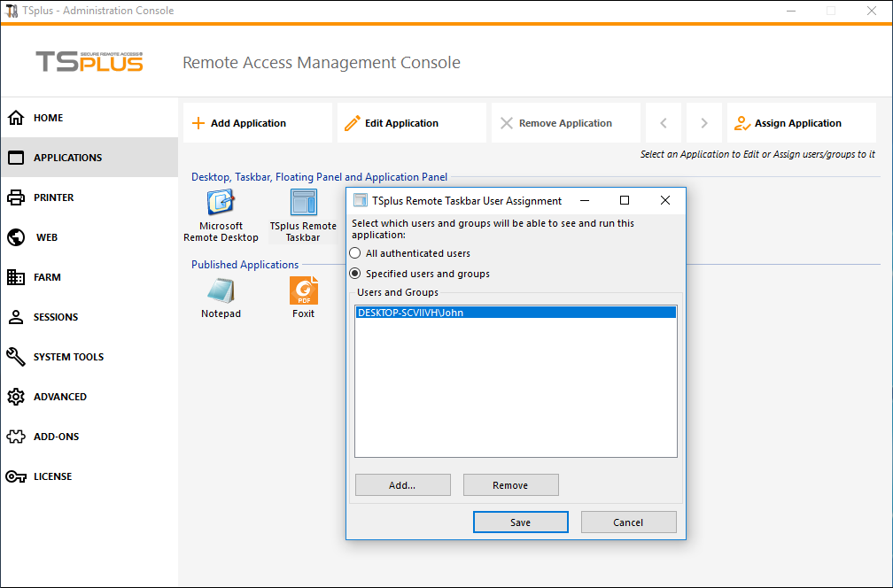893x588 pixels.
Task: Open the Web globe icon
Action: pos(16,237)
